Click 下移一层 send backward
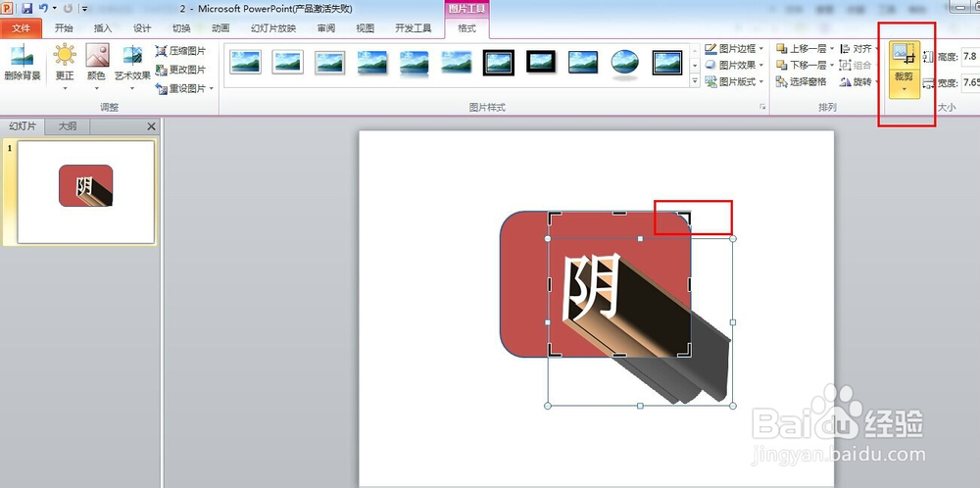This screenshot has height=488, width=980. pyautogui.click(x=801, y=65)
